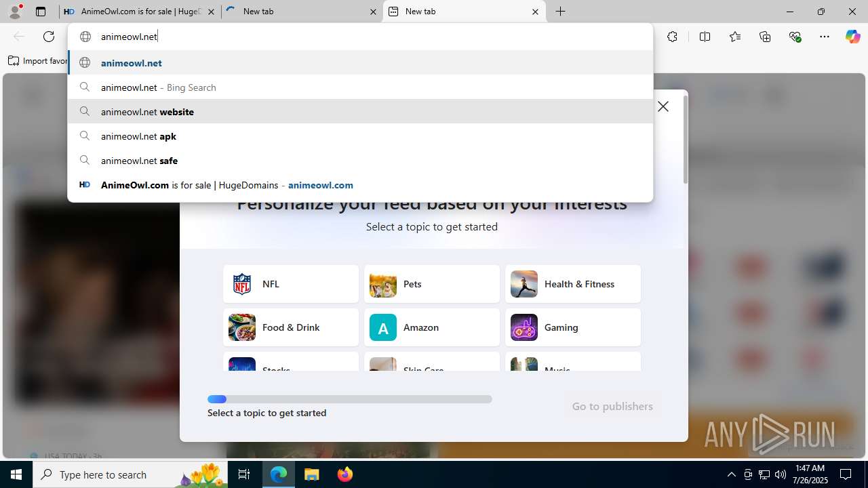Click the address bar containing animeowl.net
Image resolution: width=868 pixels, height=488 pixels.
[360, 37]
